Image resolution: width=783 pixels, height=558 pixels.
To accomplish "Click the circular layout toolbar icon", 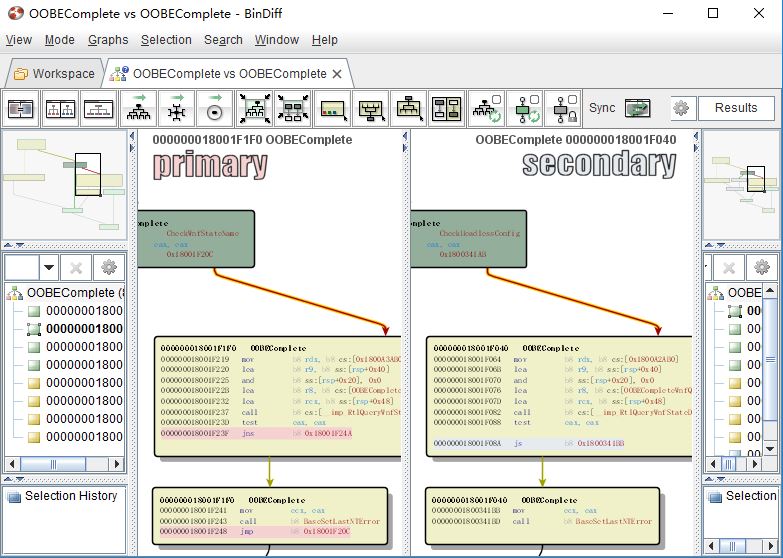I will click(215, 108).
